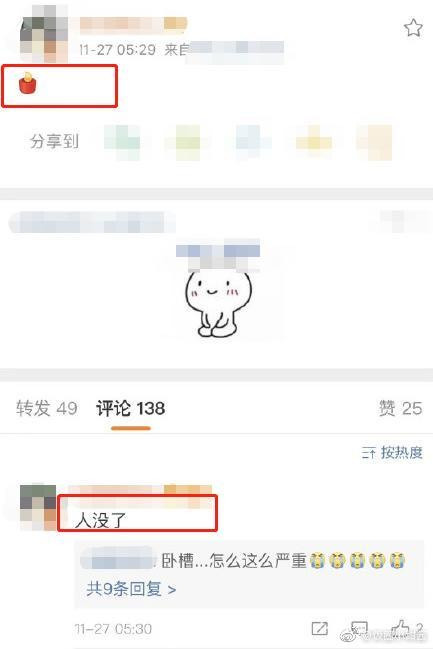Screen dimensions: 433x649
Task: Tap the cartoon character sticker image
Action: pyautogui.click(x=217, y=303)
